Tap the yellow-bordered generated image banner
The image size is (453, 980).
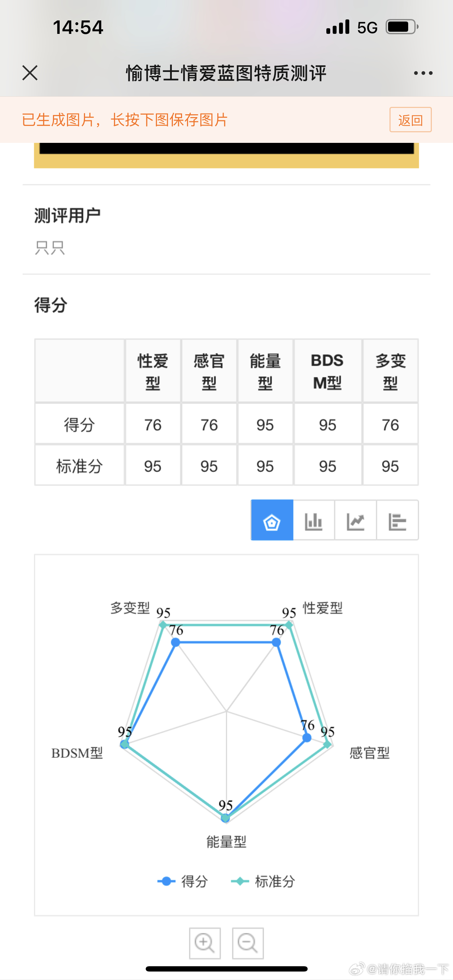[x=226, y=155]
